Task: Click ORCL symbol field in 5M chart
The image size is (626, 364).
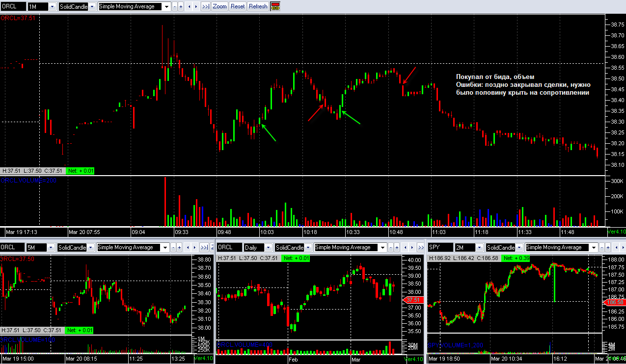Action: coord(12,247)
